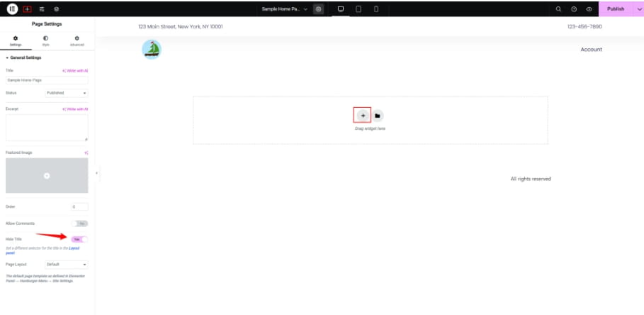
Task: Switch to tablet responsive view
Action: (358, 9)
